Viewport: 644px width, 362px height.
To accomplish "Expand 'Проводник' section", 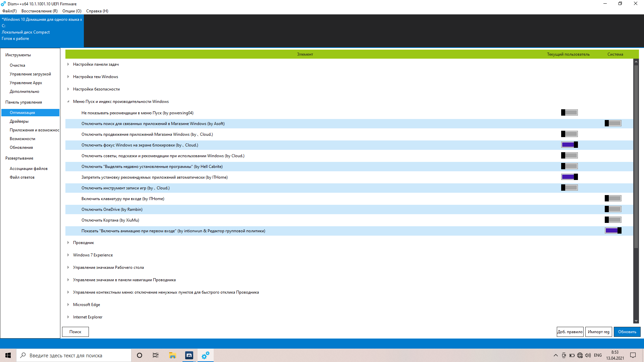I will click(x=68, y=243).
